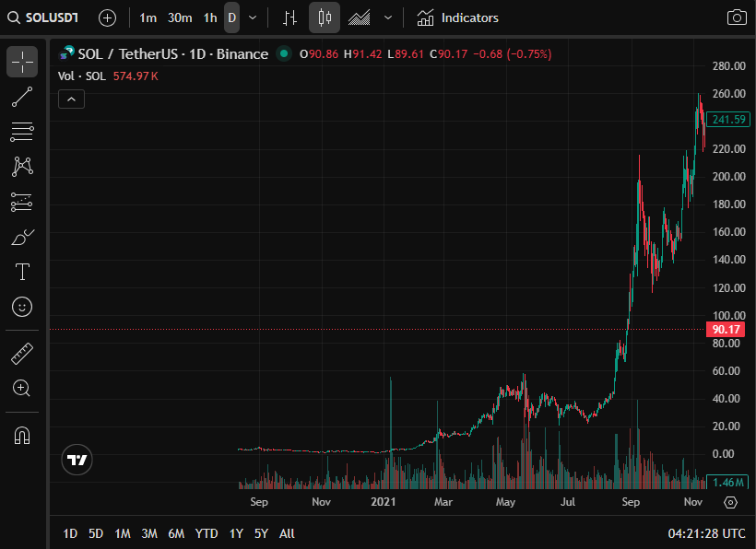This screenshot has width=756, height=549.
Task: Switch to the 1m interval
Action: pyautogui.click(x=148, y=18)
